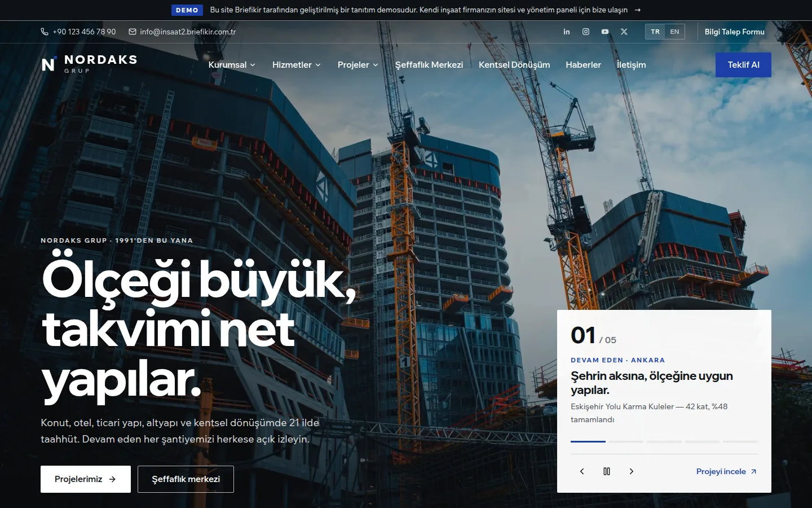Select the fifth slide progress bar
Image resolution: width=812 pixels, height=508 pixels.
pos(740,441)
